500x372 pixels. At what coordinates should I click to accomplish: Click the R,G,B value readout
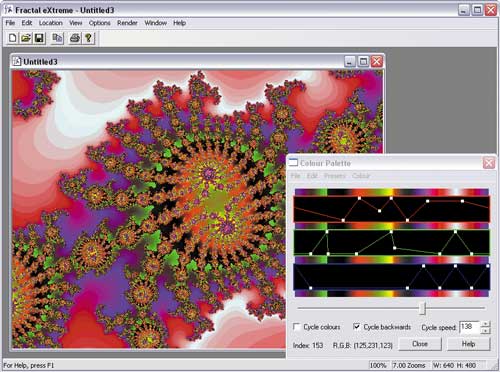tap(363, 345)
